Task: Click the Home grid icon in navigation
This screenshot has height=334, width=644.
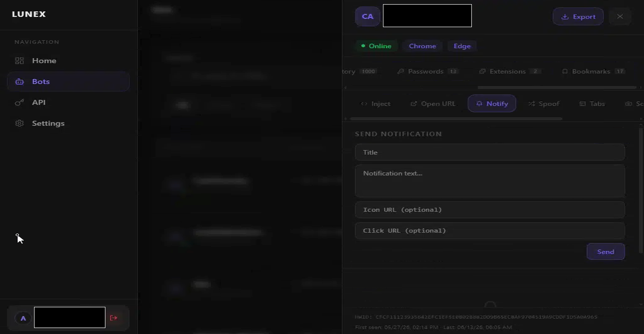Action: tap(19, 61)
